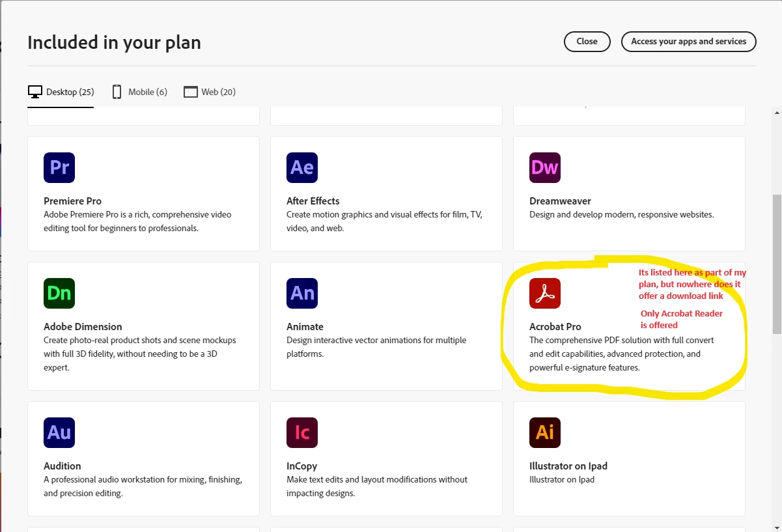Viewport: 782px width, 532px height.
Task: Click Dreamweaver's responsive websites description
Action: coord(622,214)
